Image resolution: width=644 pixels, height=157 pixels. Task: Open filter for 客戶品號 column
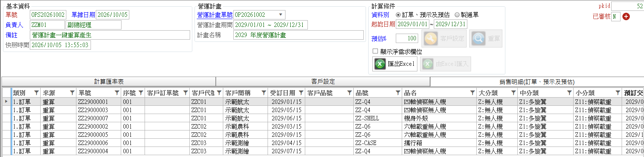(x=350, y=93)
